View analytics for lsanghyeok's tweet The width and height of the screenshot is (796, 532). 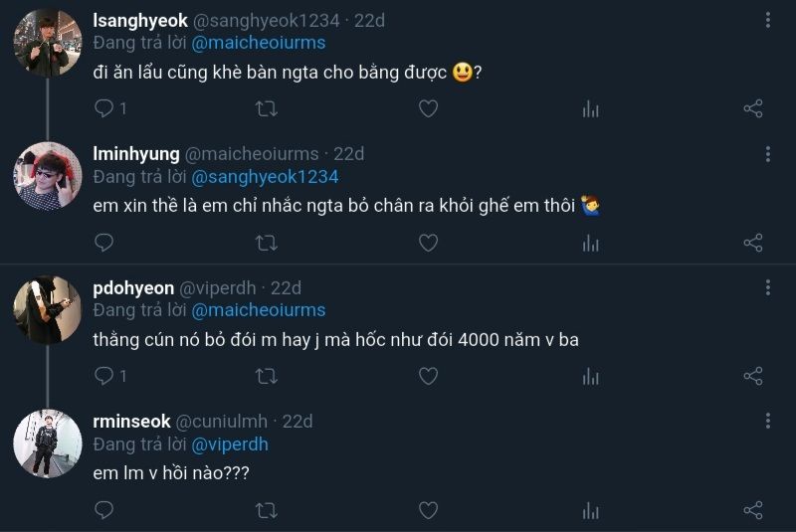pos(590,108)
